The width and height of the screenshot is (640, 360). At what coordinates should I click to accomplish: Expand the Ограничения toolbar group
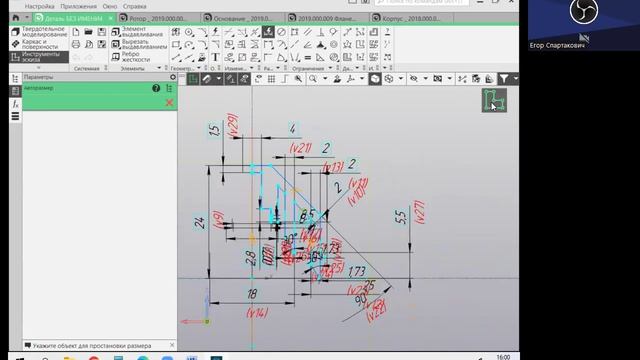click(x=330, y=68)
